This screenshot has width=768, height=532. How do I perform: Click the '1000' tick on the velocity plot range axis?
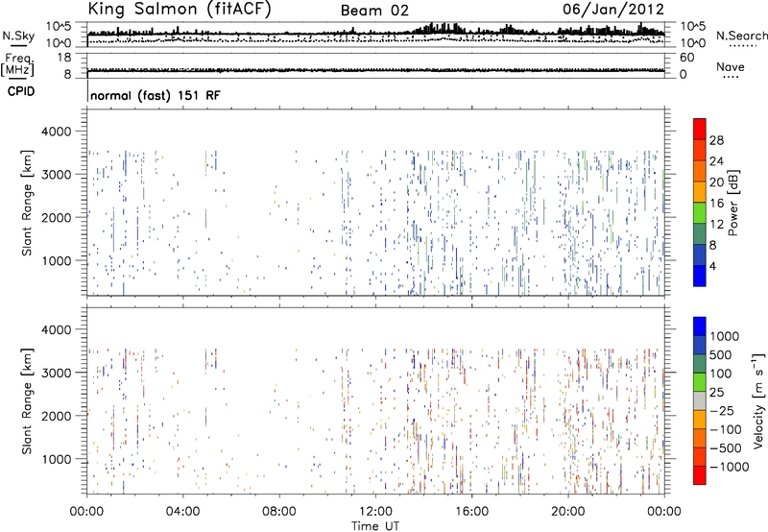click(x=56, y=459)
